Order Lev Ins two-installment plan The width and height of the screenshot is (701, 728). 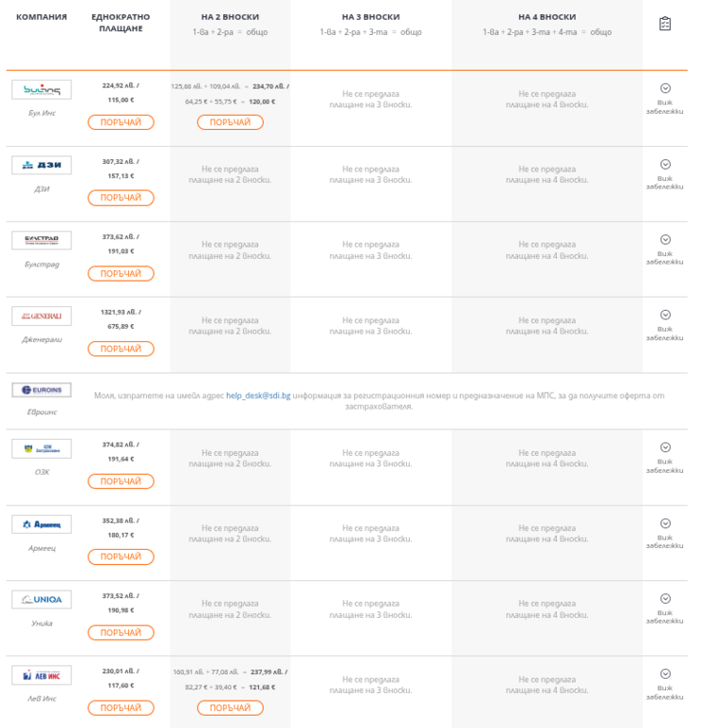pos(231,707)
